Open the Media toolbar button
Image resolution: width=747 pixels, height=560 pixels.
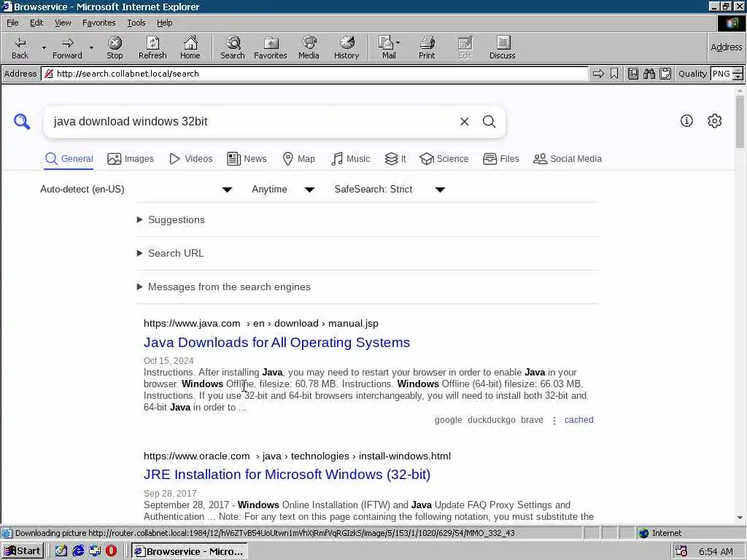coord(309,47)
